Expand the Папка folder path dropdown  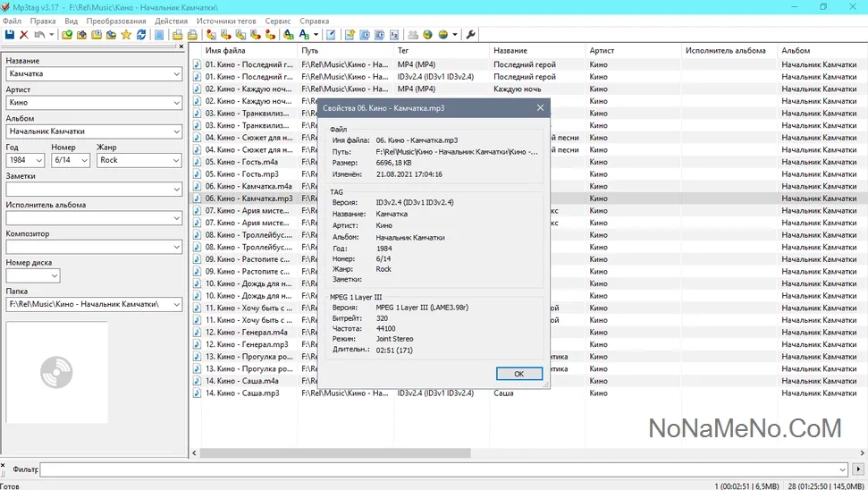coord(176,304)
